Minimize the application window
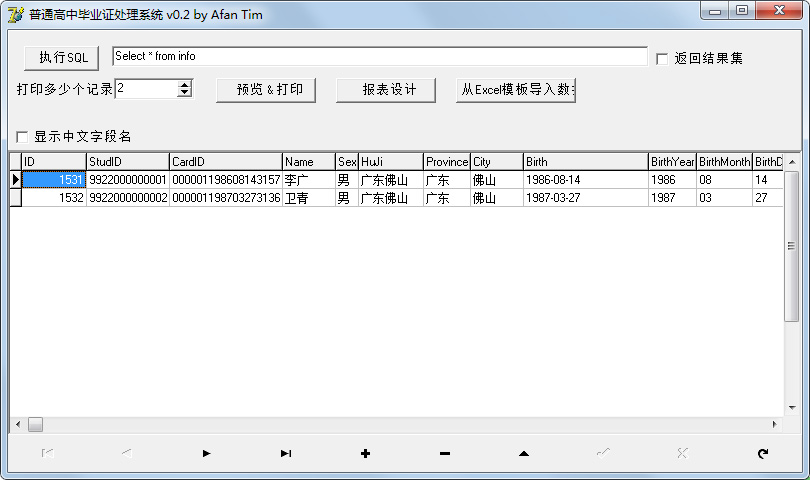 point(715,11)
